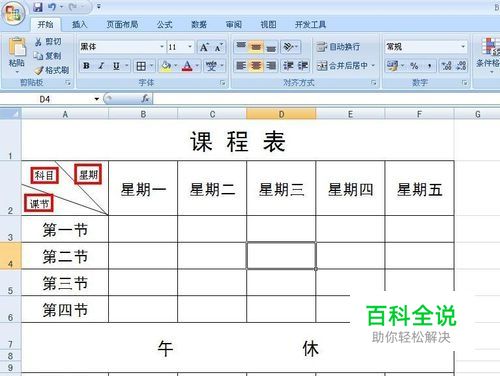500x376 pixels.
Task: Apply accounting number format icon
Action: tap(392, 66)
